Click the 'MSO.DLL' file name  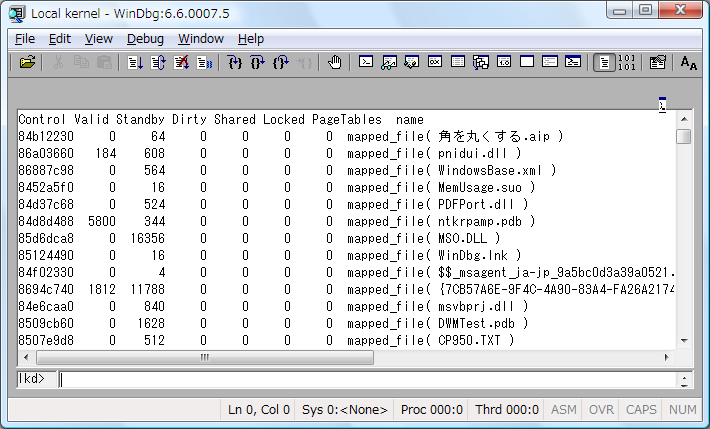point(462,238)
